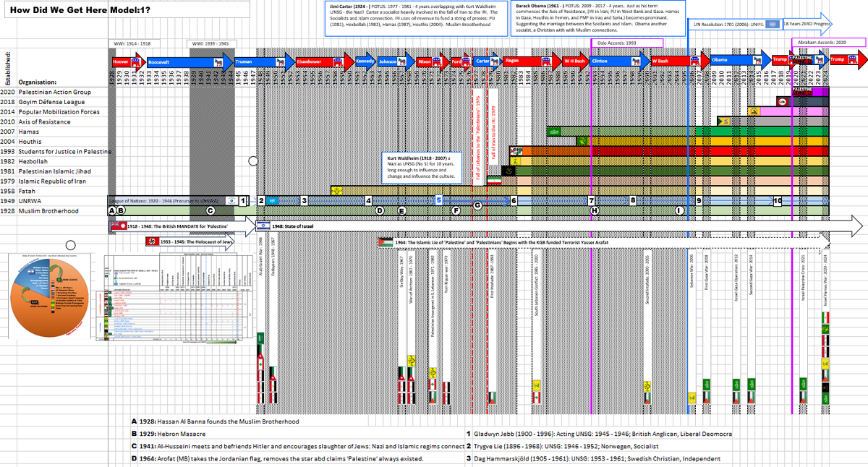Image resolution: width=868 pixels, height=467 pixels.
Task: Click the Nazi flag on the Holocaust arrow
Action: (x=152, y=241)
